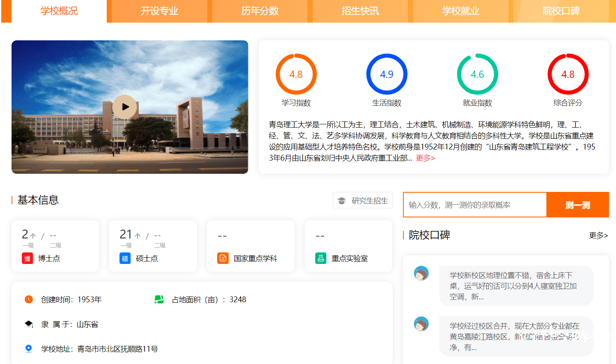Open the 研究生招生 button

[x=363, y=201]
